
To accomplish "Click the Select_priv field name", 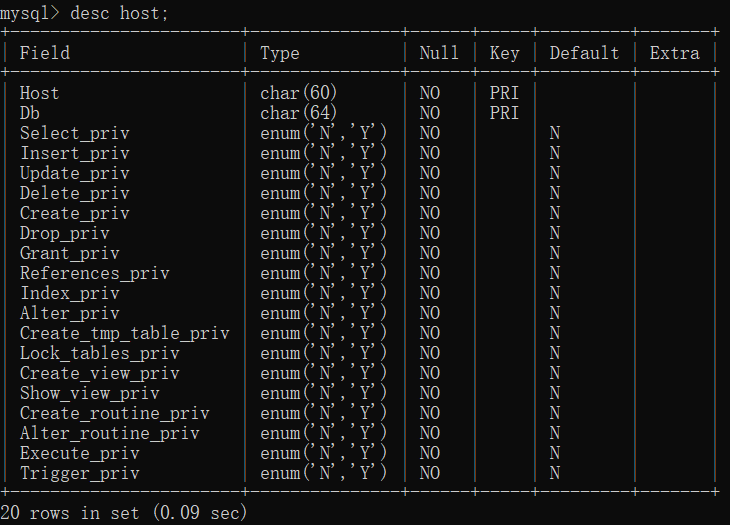I will (74, 134).
